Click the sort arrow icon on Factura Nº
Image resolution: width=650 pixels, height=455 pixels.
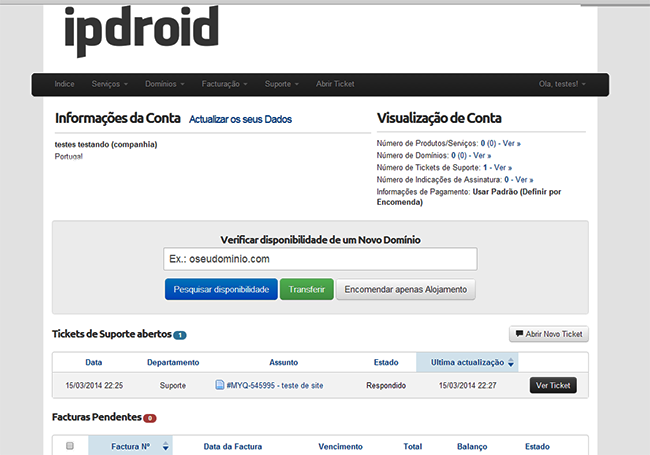click(x=166, y=446)
